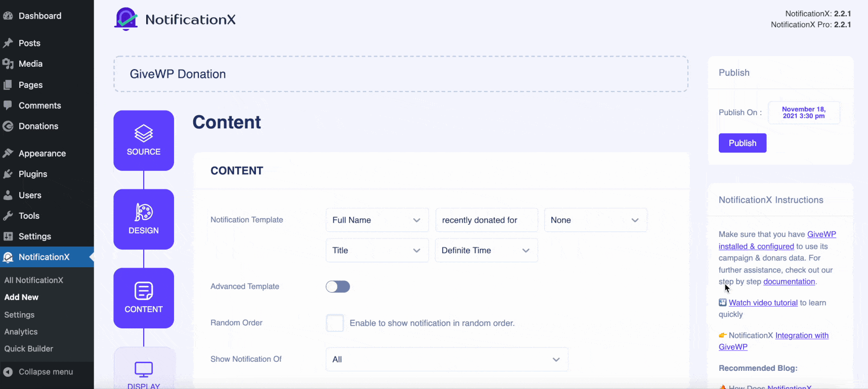Click the Source layers icon

point(144,133)
